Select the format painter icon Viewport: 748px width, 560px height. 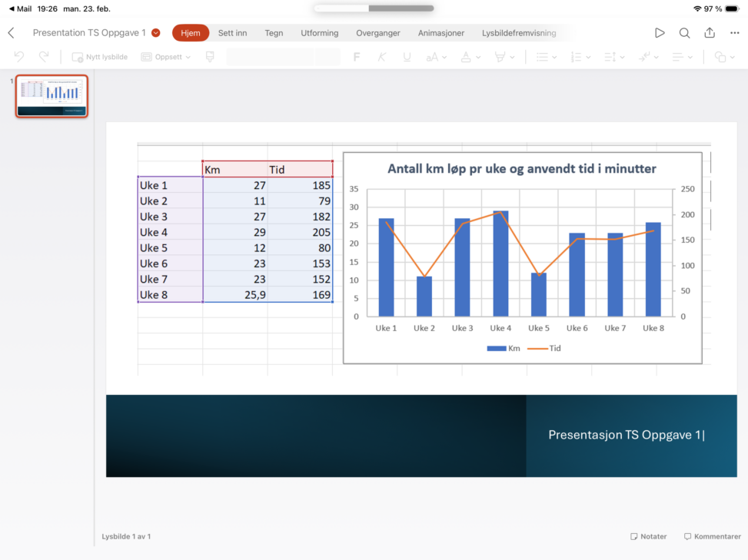coord(210,57)
